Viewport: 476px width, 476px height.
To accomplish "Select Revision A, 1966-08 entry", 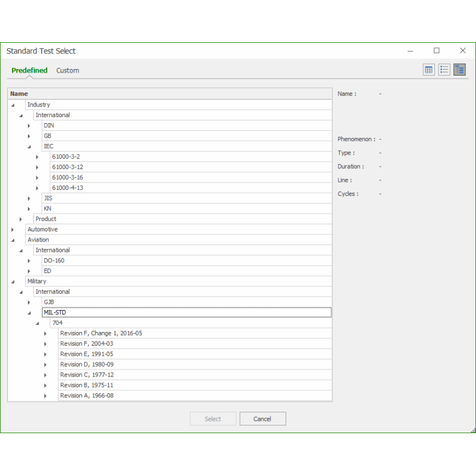I will pos(87,396).
